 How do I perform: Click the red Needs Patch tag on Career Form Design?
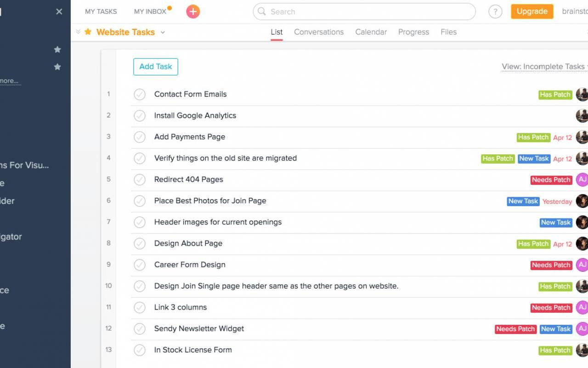click(x=551, y=265)
